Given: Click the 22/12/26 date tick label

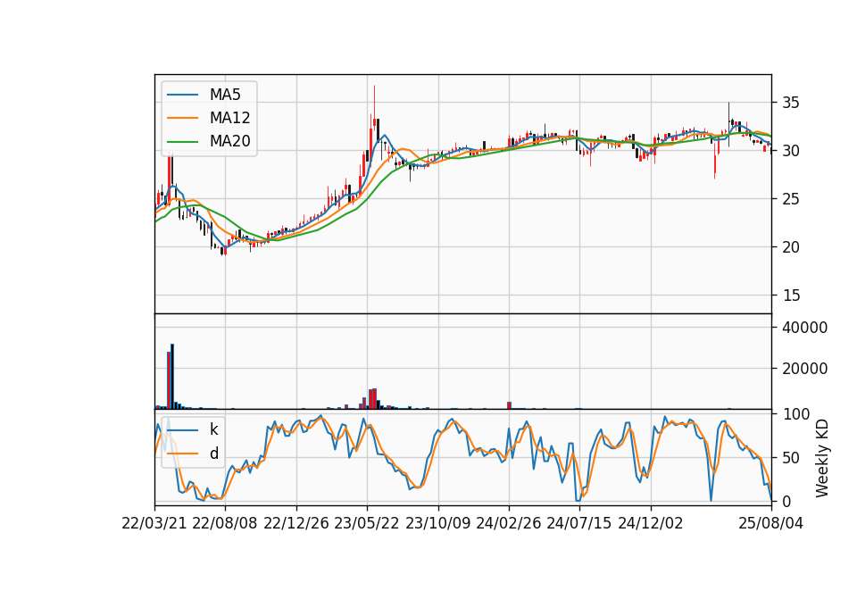Looking at the screenshot, I should 296,523.
